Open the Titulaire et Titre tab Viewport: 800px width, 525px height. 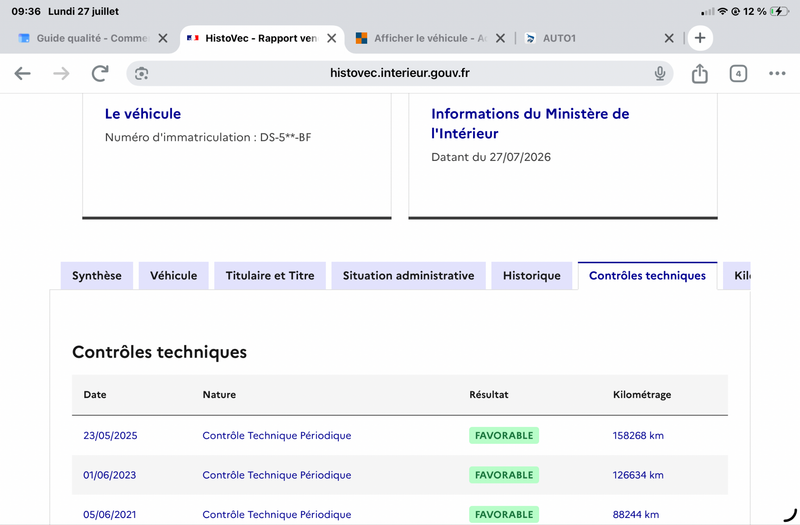(x=270, y=276)
